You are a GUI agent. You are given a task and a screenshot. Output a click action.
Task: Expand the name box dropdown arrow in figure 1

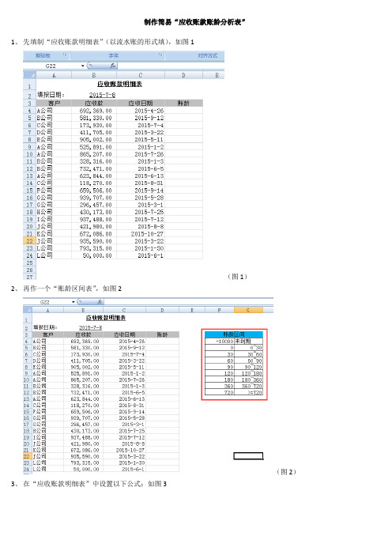[82, 66]
